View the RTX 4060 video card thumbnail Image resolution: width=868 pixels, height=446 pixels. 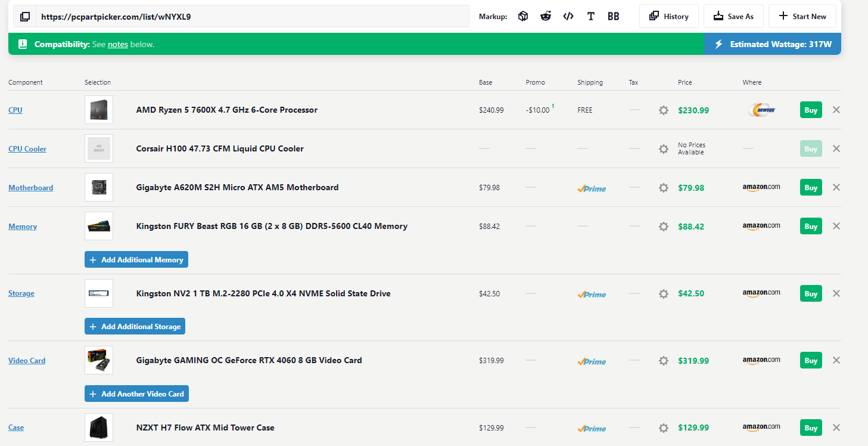99,360
